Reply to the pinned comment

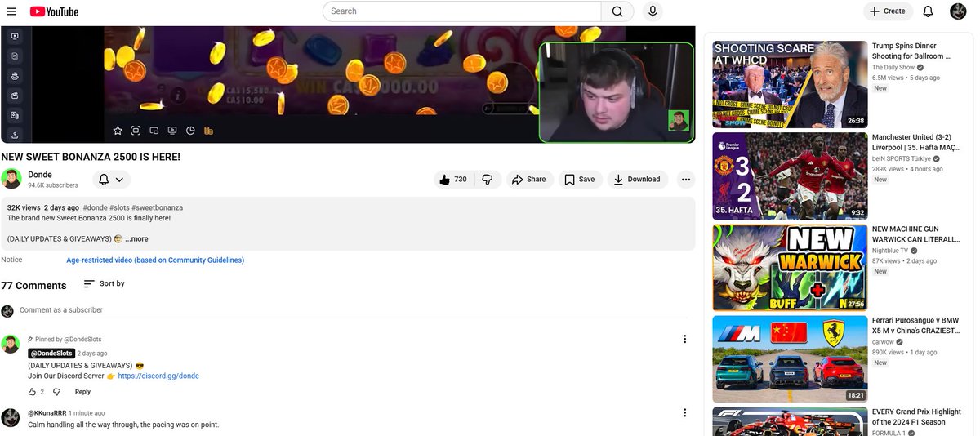[x=82, y=392]
